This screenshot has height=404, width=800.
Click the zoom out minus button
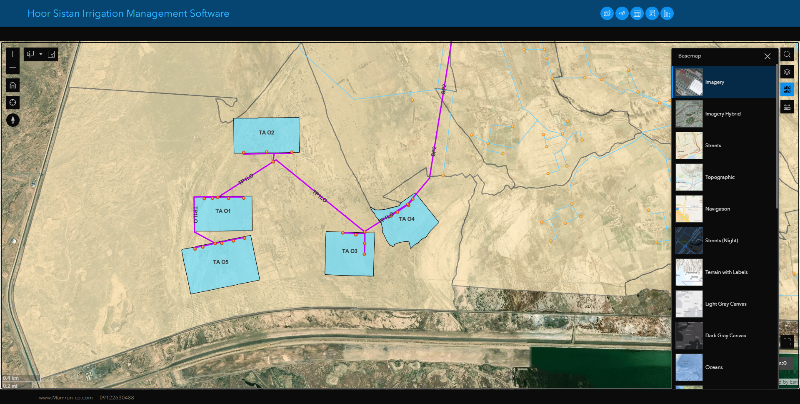pos(13,68)
